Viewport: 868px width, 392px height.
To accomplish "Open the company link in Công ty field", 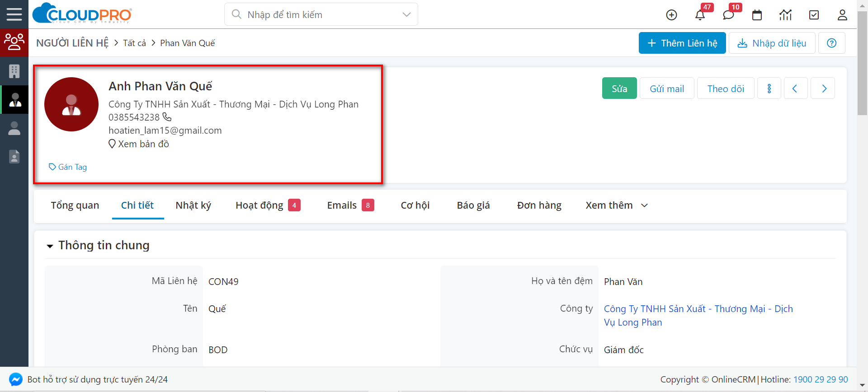I will (698, 315).
